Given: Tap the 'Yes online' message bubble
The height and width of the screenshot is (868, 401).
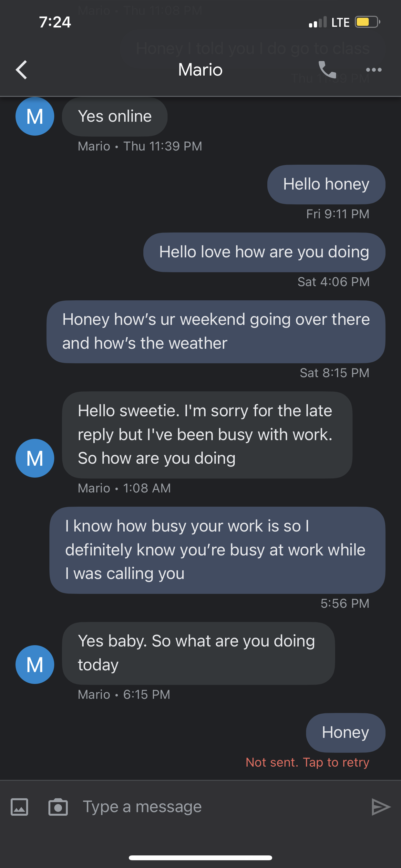Looking at the screenshot, I should tap(115, 117).
